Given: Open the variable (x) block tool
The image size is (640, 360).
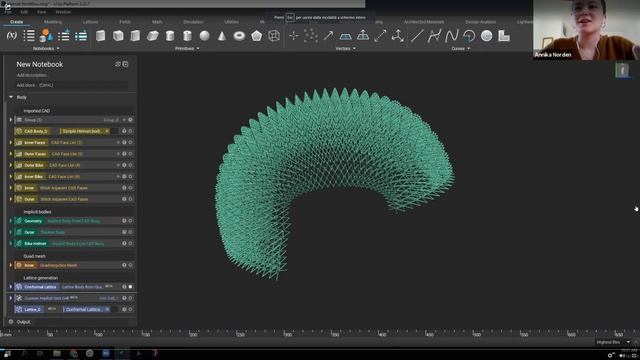Looking at the screenshot, I should click(12, 36).
